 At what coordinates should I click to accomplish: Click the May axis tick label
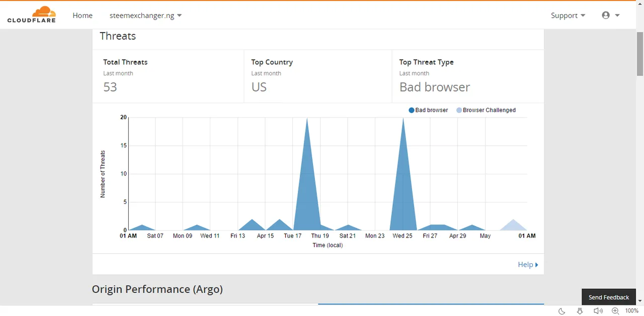pyautogui.click(x=485, y=236)
